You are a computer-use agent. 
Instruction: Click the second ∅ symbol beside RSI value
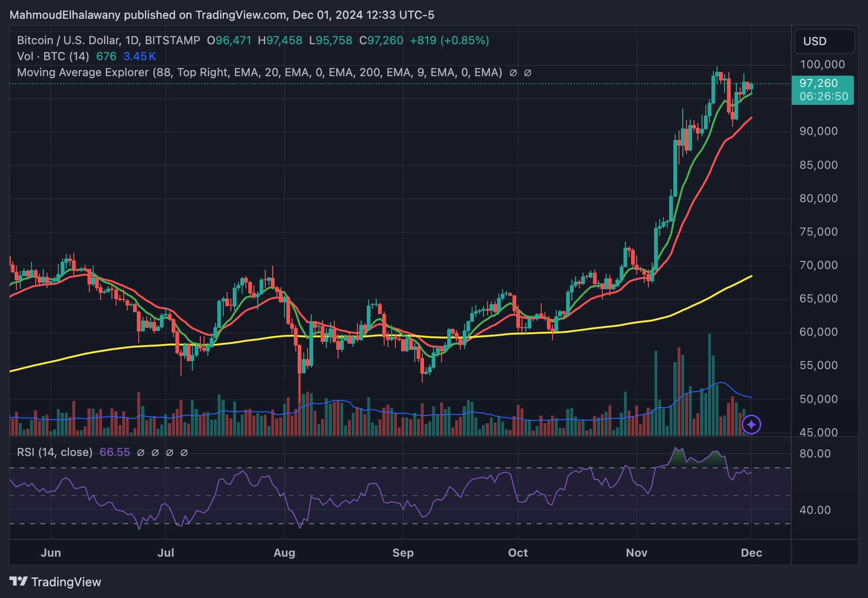coord(155,453)
